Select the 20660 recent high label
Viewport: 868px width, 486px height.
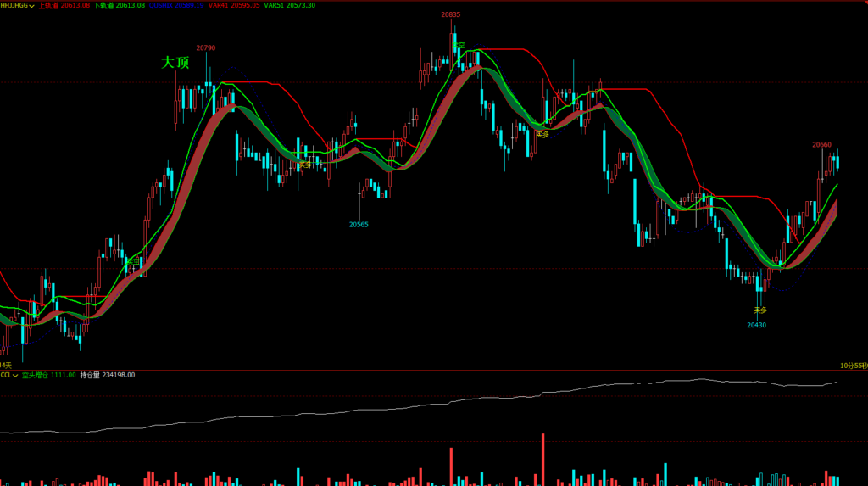[821, 145]
